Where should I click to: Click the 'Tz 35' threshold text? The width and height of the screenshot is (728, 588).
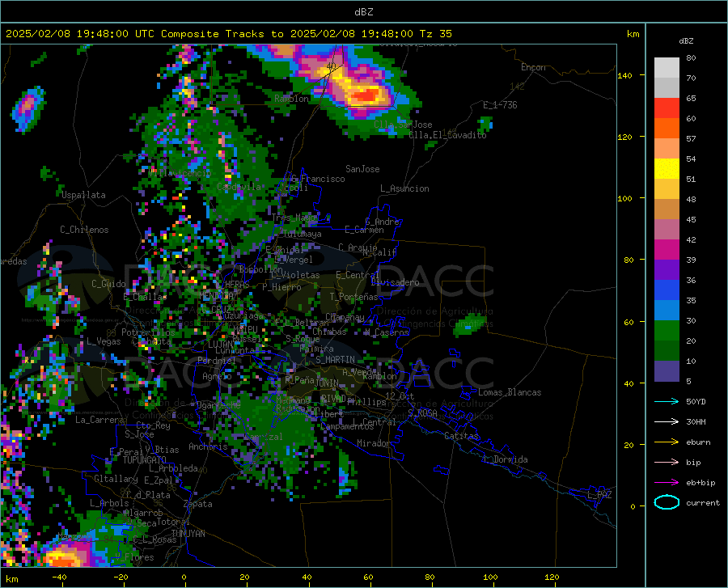point(435,33)
